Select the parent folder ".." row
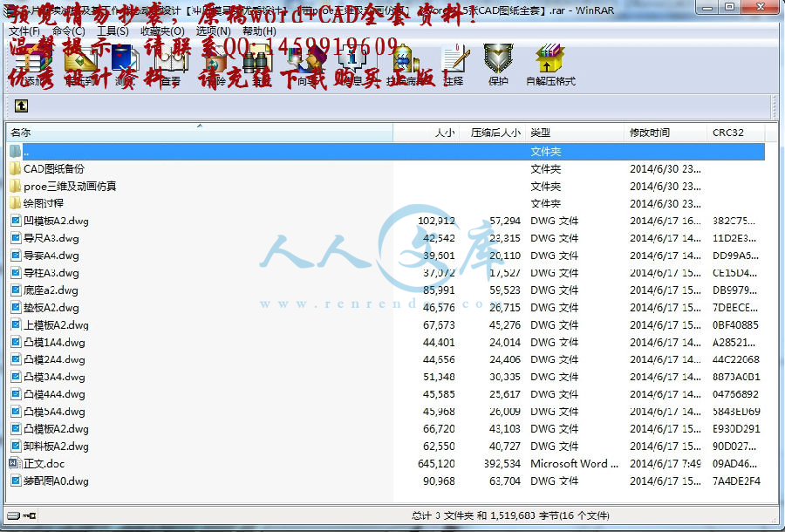 386,152
